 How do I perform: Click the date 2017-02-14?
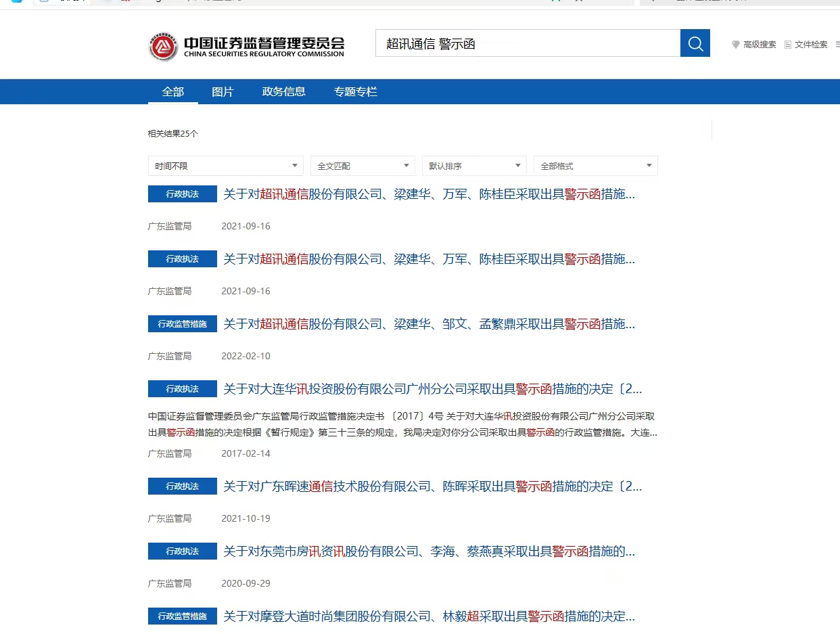[246, 453]
